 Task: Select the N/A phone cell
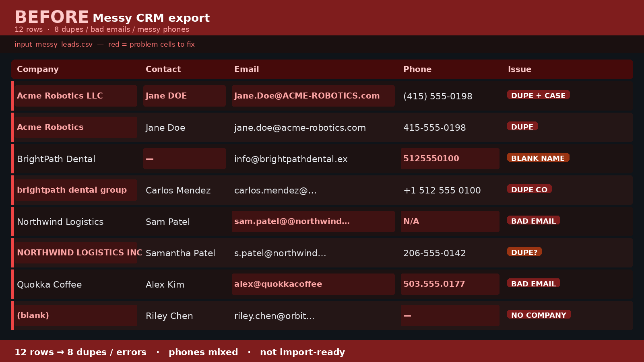[450, 221]
